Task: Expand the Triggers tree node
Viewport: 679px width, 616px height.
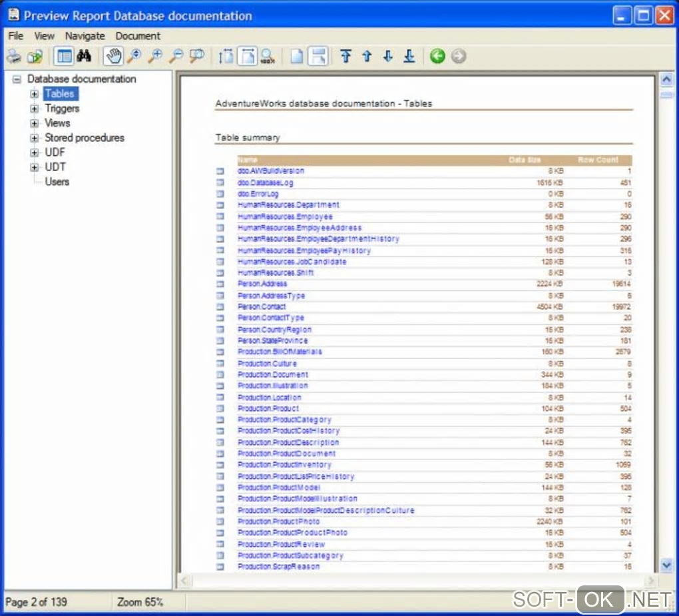Action: (x=34, y=109)
